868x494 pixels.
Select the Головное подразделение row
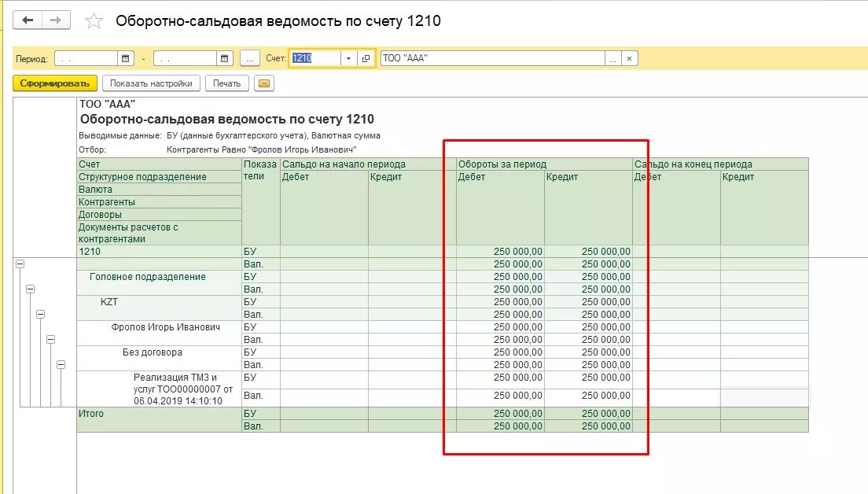click(160, 282)
